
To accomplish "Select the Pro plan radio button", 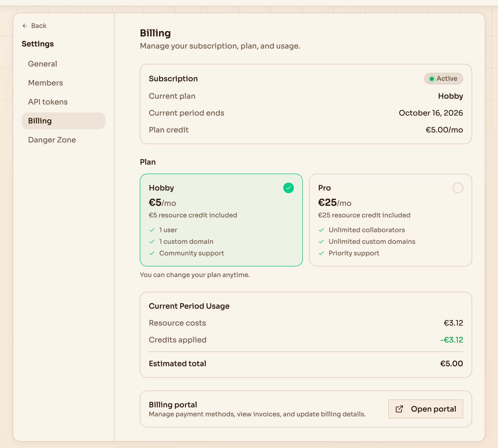I will coord(458,188).
